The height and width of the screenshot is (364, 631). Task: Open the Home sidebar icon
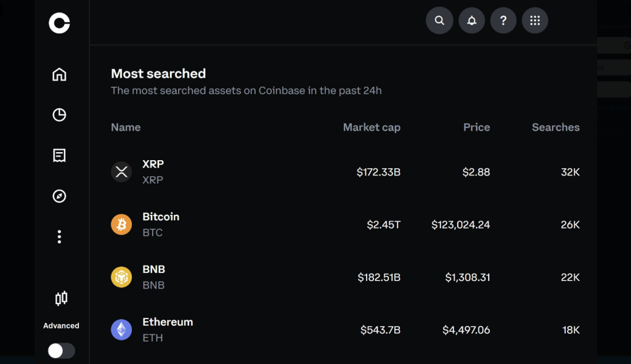click(x=59, y=75)
